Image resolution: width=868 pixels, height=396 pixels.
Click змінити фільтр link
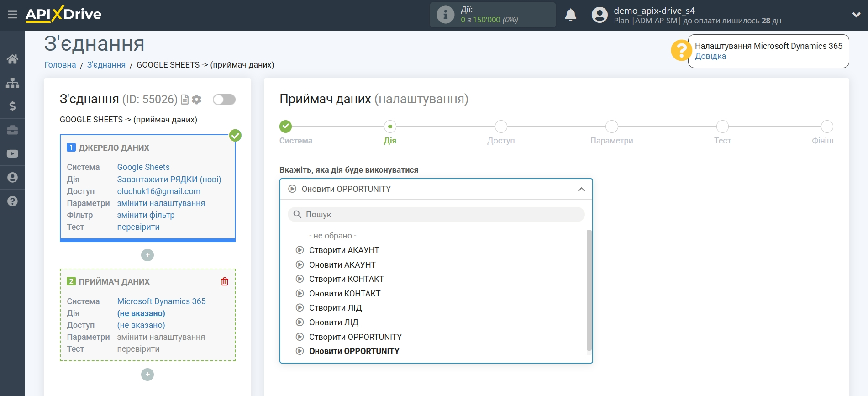(146, 215)
